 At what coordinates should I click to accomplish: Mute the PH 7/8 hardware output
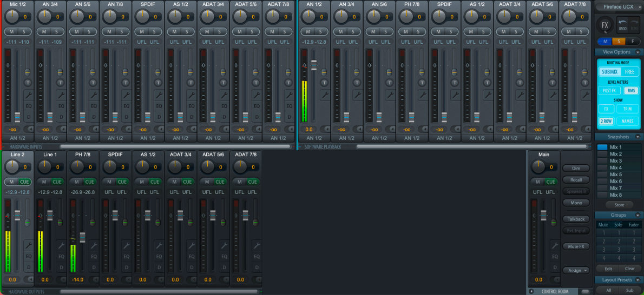(x=77, y=182)
